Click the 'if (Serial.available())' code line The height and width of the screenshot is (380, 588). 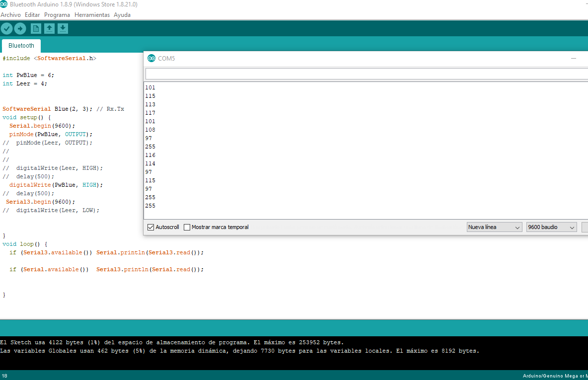[x=106, y=269]
